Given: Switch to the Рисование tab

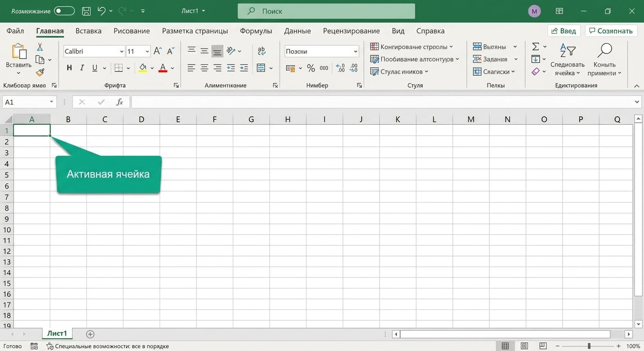Looking at the screenshot, I should pyautogui.click(x=132, y=31).
